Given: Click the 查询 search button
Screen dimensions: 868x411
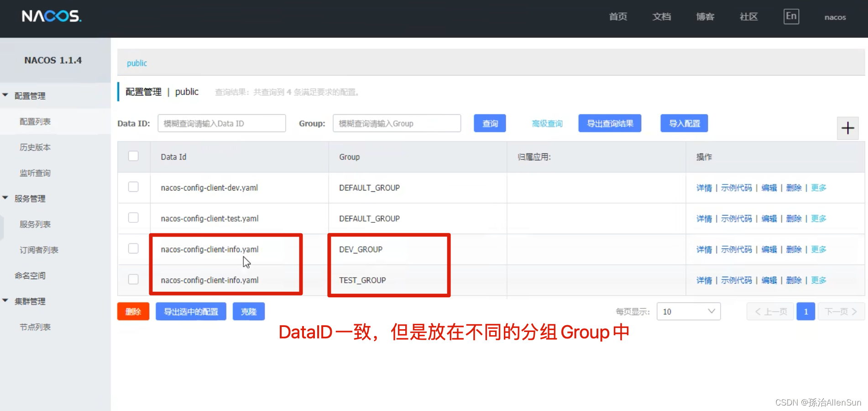Looking at the screenshot, I should coord(490,123).
